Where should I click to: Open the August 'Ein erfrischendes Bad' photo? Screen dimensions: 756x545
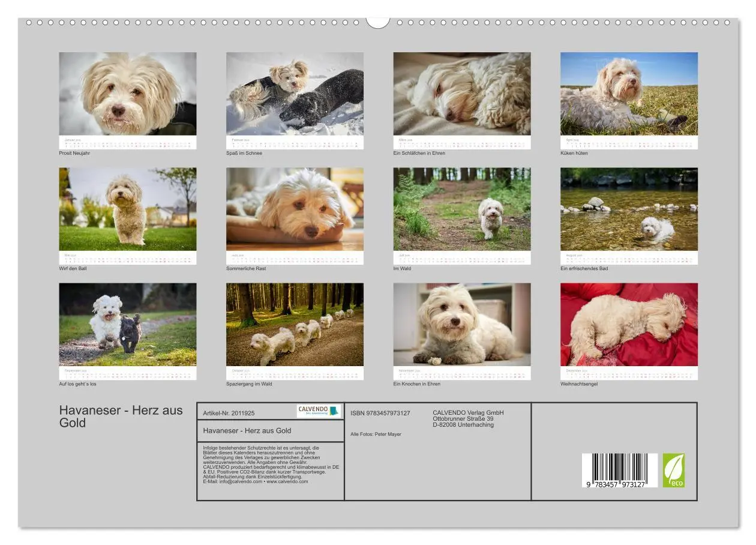click(629, 210)
